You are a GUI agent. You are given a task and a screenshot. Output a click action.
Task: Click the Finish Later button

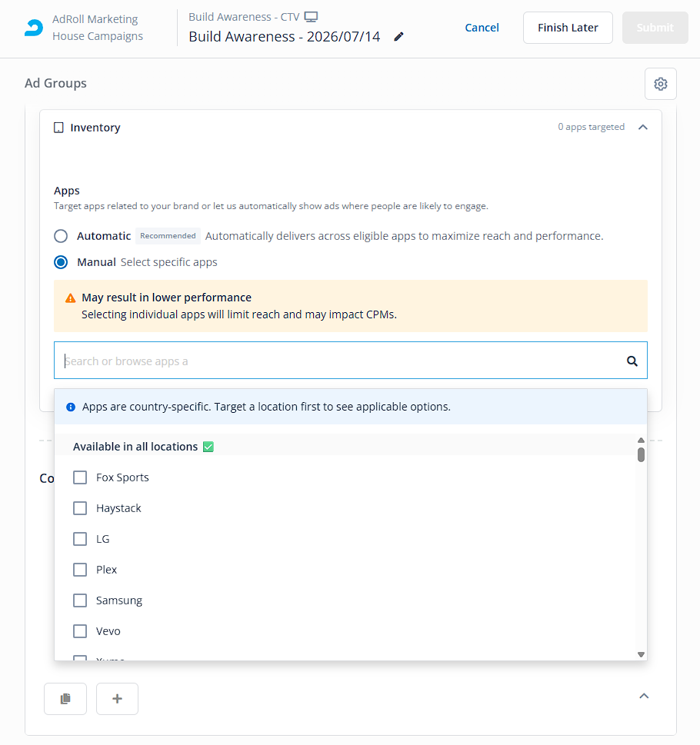(x=568, y=28)
